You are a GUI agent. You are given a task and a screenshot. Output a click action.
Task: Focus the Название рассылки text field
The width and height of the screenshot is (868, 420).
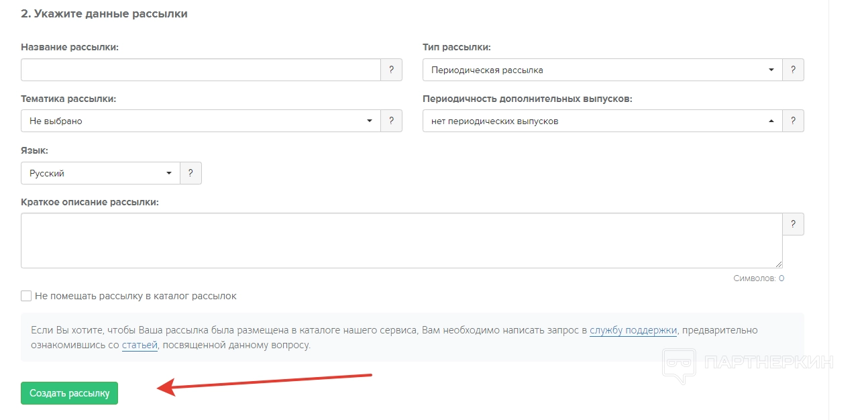pyautogui.click(x=201, y=70)
